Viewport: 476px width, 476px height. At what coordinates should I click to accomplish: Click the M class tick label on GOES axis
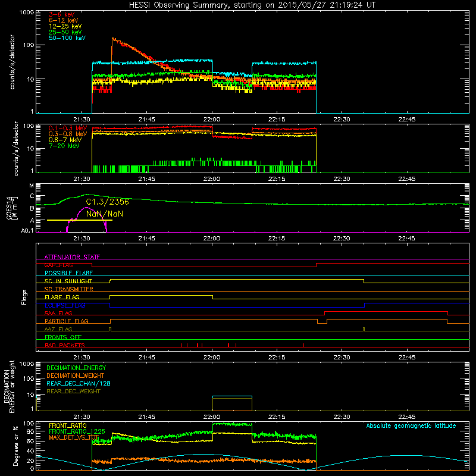click(32, 186)
